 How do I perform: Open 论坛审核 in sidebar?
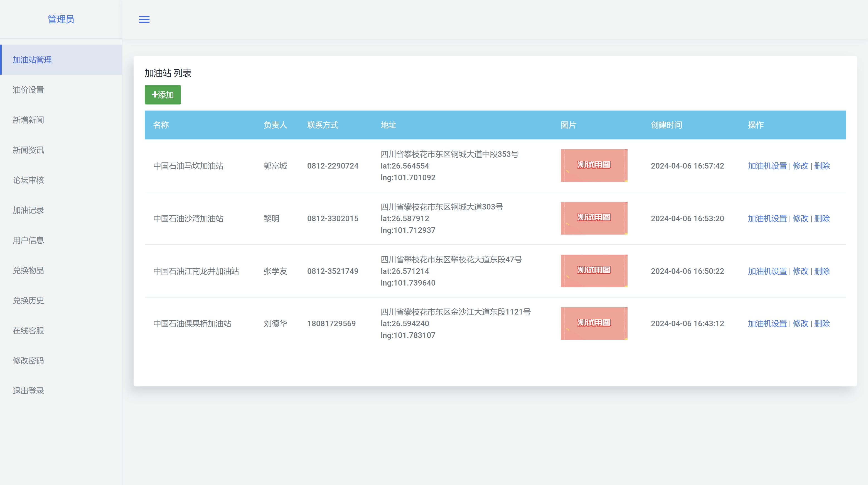pos(61,180)
